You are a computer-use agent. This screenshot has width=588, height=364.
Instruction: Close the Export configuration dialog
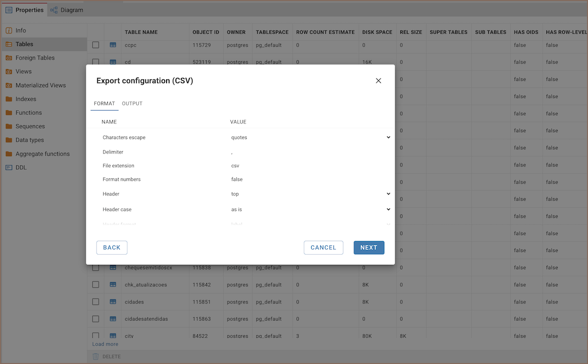point(378,81)
